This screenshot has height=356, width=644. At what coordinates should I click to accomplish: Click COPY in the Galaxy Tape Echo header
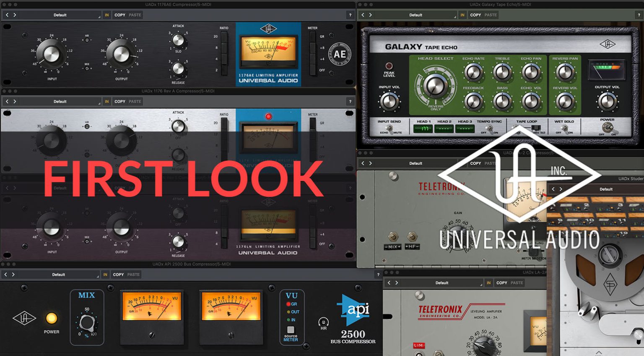476,15
